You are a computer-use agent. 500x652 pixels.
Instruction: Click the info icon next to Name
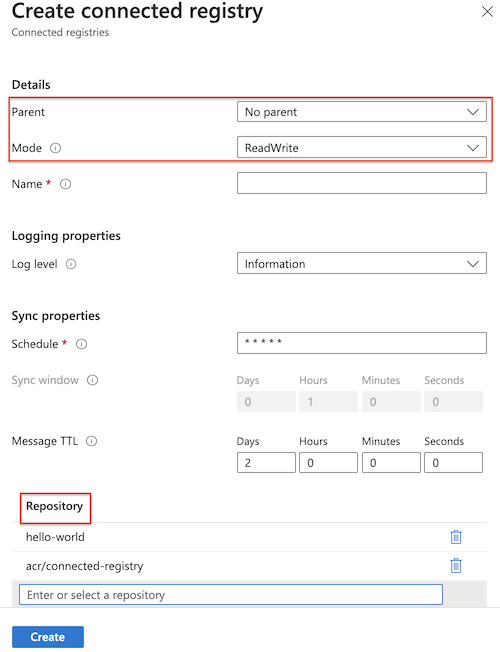65,184
